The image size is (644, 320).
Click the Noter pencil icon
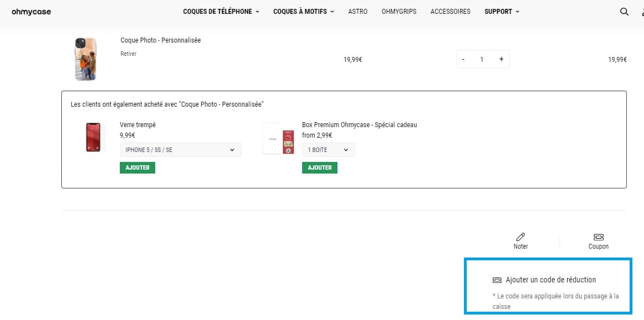click(520, 237)
